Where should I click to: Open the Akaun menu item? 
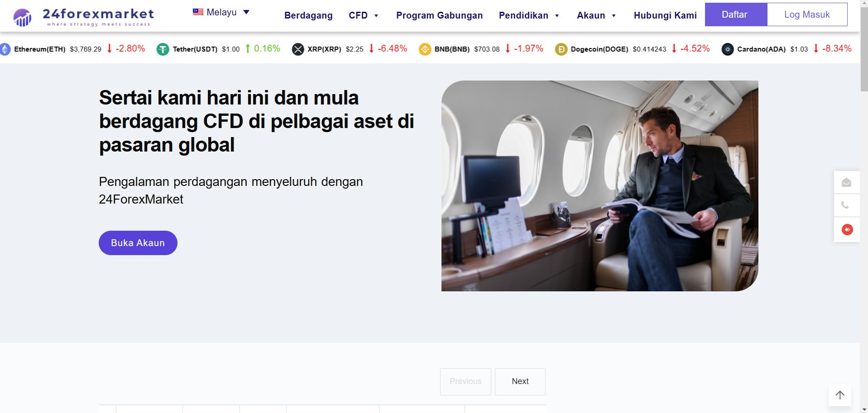[591, 15]
